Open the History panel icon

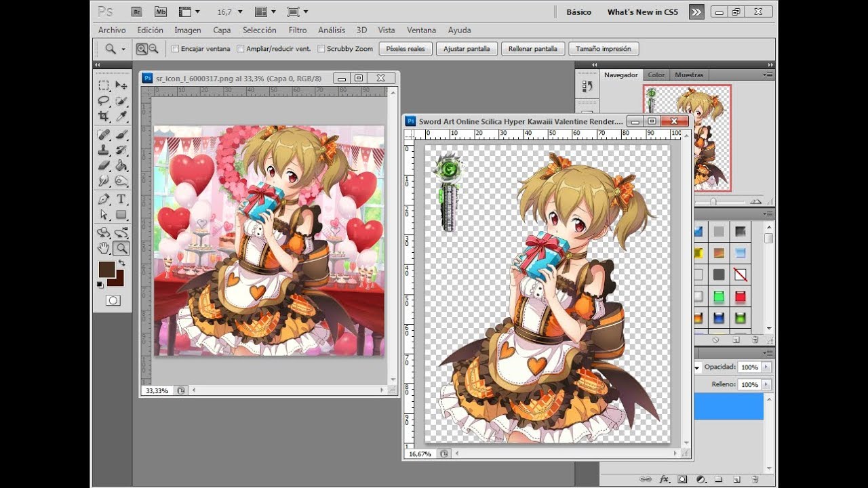[x=587, y=87]
